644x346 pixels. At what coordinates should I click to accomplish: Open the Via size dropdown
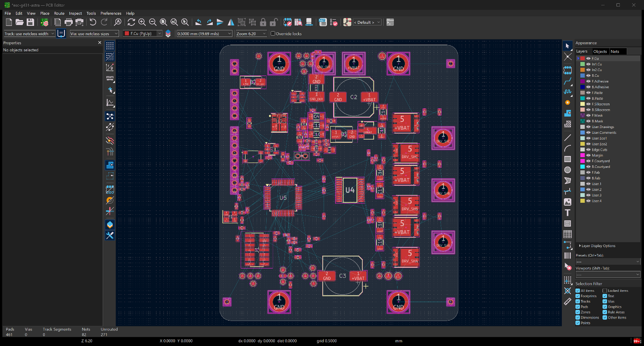94,34
